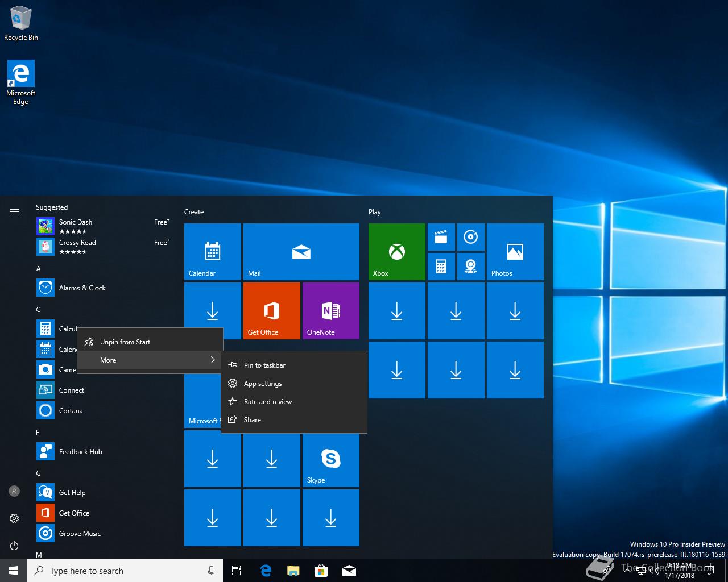Open the Mail tile in Create group
The width and height of the screenshot is (728, 582).
coord(301,251)
